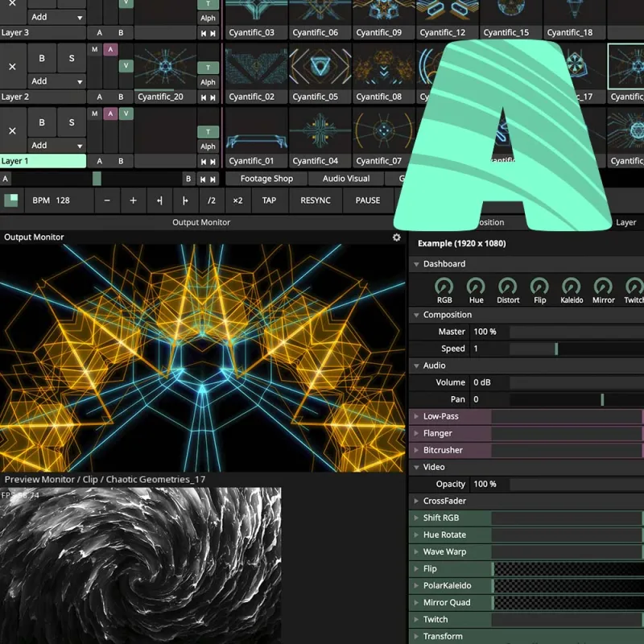Expand the Bitcrusher effect
The width and height of the screenshot is (644, 644).
tap(416, 450)
